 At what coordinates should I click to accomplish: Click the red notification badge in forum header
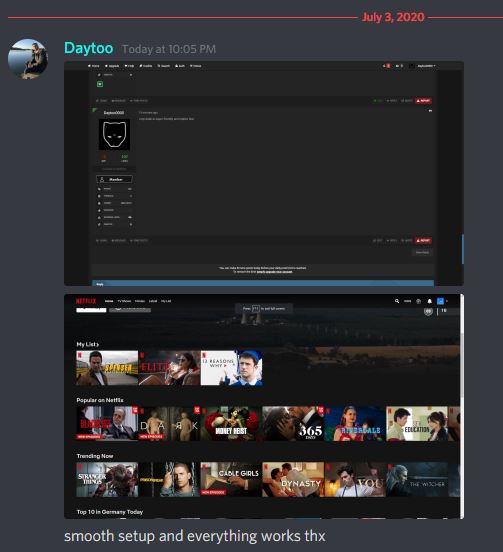(x=388, y=66)
